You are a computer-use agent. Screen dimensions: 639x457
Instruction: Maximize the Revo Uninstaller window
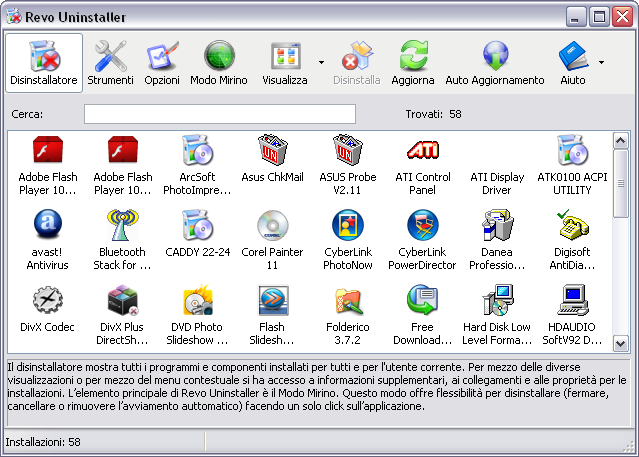tap(599, 17)
